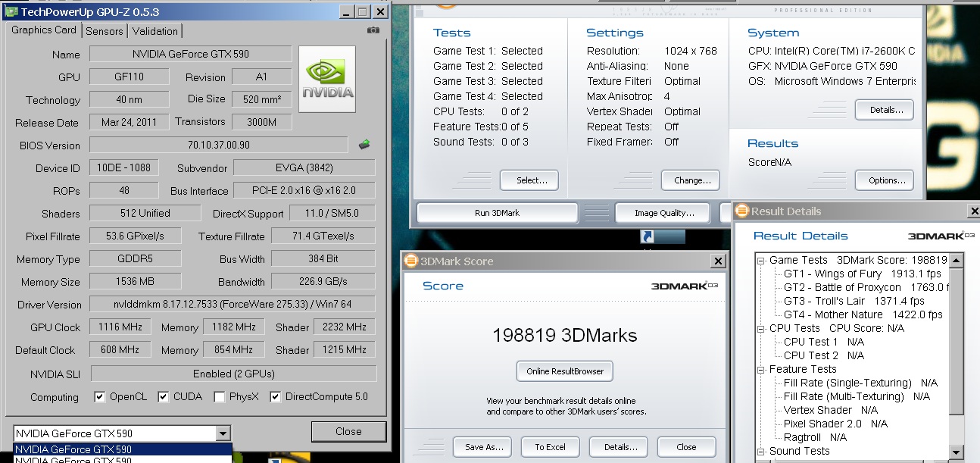Select the CPU Test 2 row
The image size is (980, 463).
[x=823, y=355]
